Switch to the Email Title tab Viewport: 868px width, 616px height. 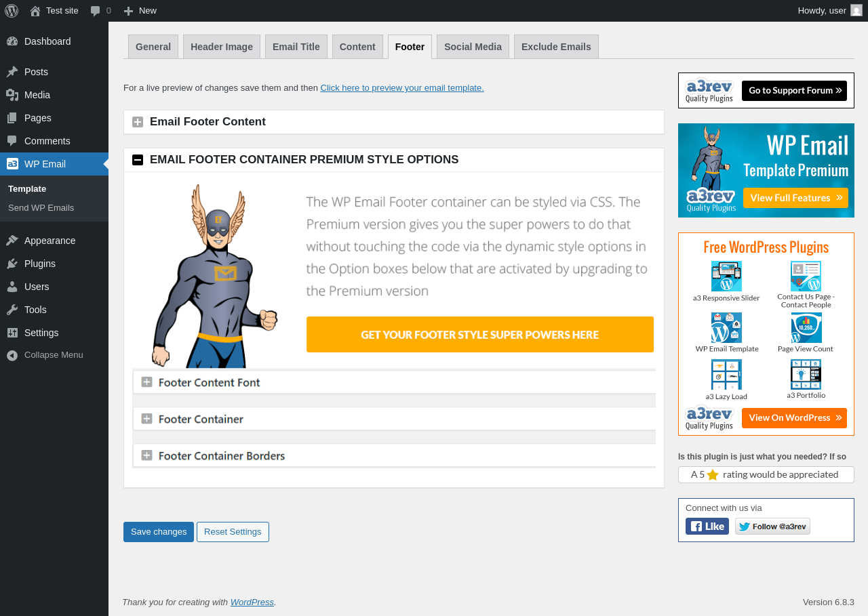click(296, 47)
